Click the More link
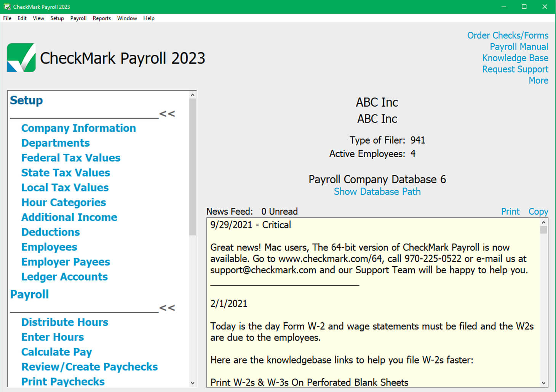This screenshot has width=556, height=392. (x=538, y=80)
